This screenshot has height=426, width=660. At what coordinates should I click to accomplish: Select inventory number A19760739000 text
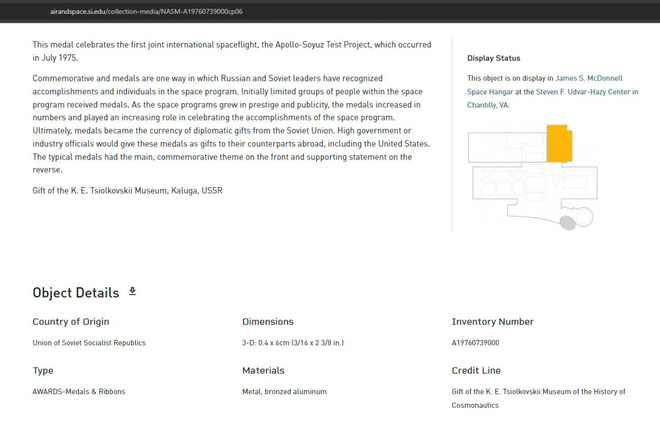point(475,343)
